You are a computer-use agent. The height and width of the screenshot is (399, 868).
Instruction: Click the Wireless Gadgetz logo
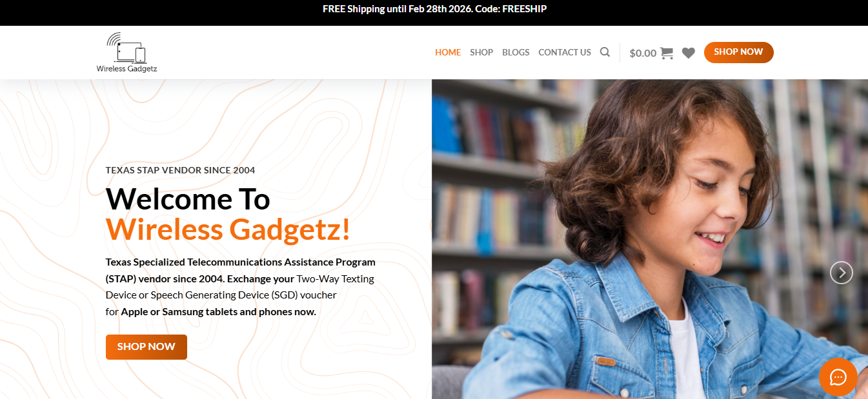point(127,53)
